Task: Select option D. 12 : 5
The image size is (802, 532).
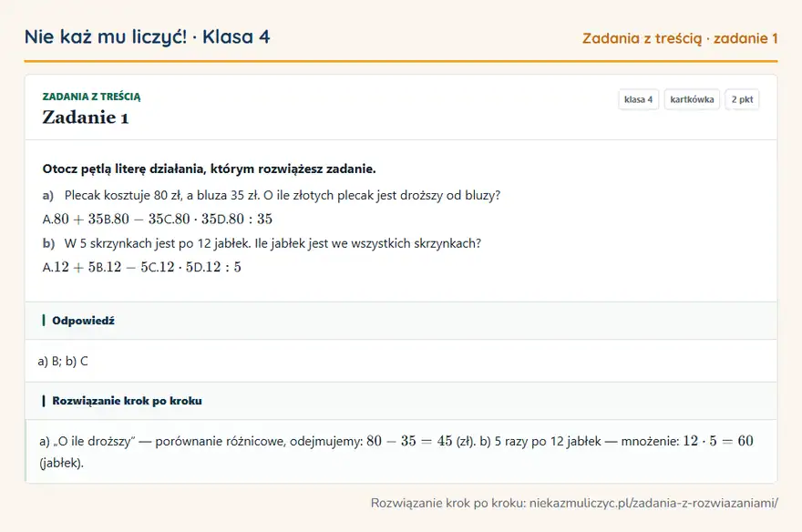Action: tap(218, 267)
